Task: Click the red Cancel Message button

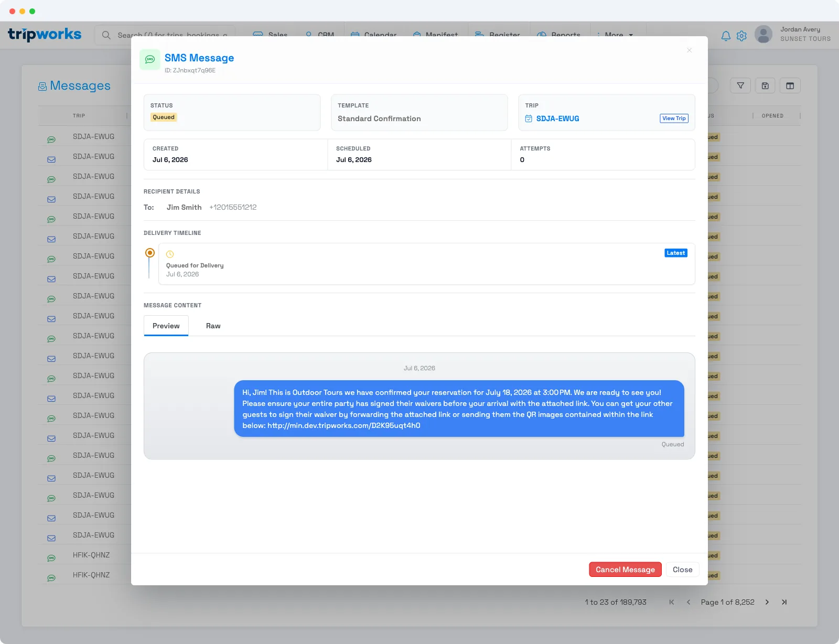Action: tap(625, 570)
